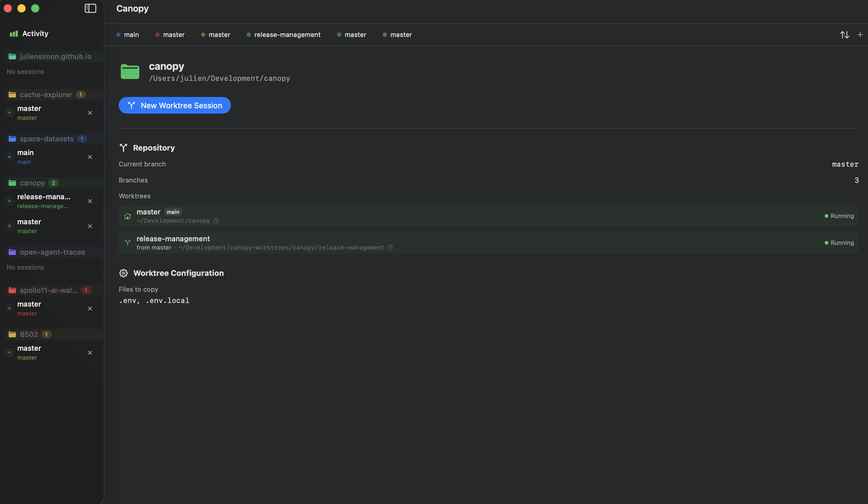Close the release-management session in sidebar

point(90,201)
